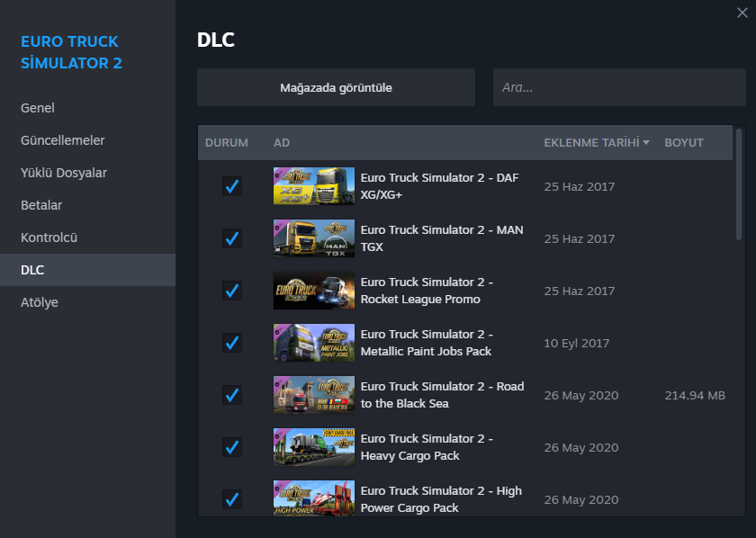Click the Road to the Black Sea thumbnail
756x538 pixels.
click(314, 395)
